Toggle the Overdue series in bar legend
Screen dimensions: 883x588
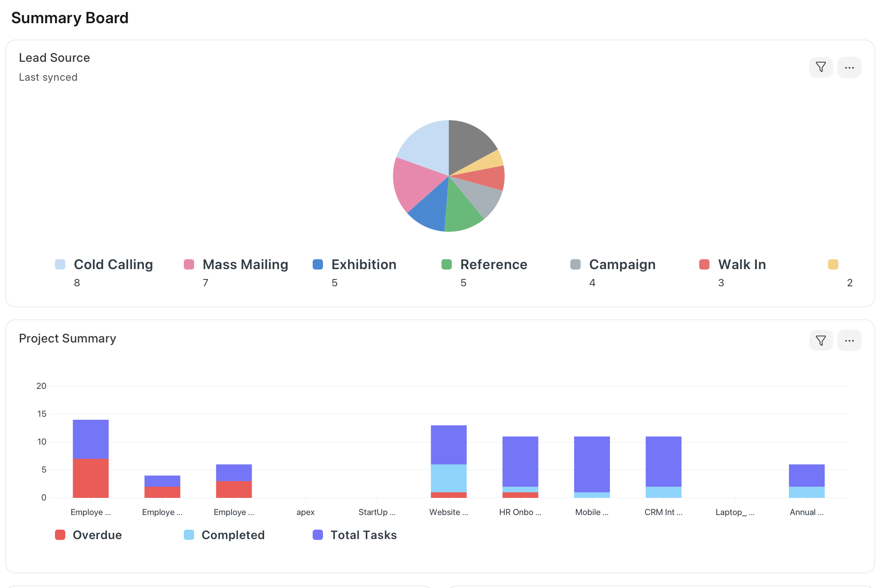click(97, 535)
